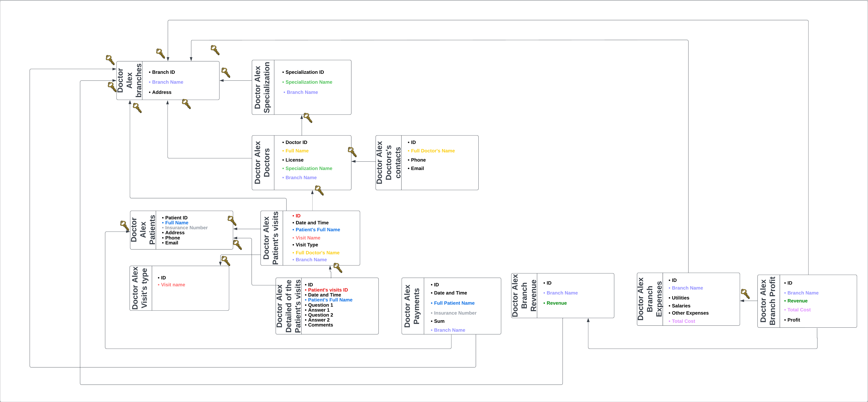Image resolution: width=868 pixels, height=402 pixels.
Task: Select 'Branch ID' in the branches table
Action: point(163,72)
